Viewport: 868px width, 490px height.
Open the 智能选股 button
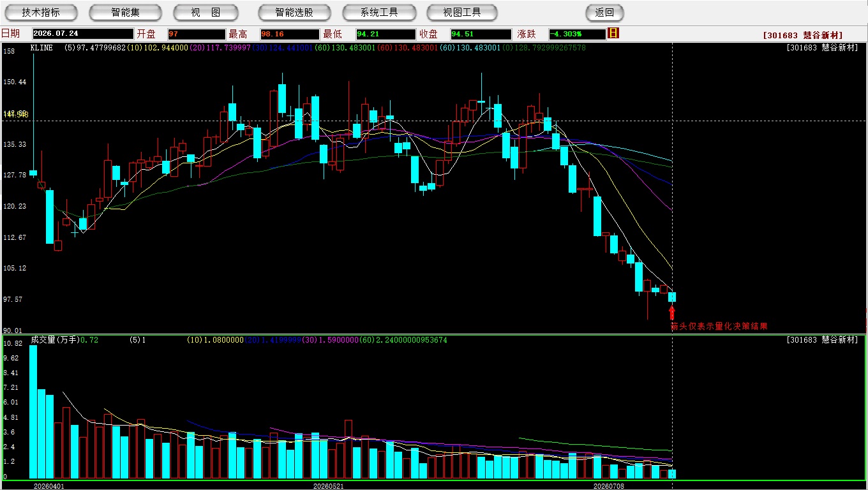click(x=294, y=12)
